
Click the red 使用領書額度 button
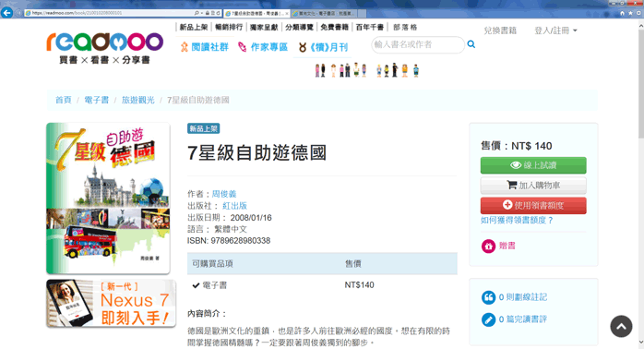tap(533, 205)
